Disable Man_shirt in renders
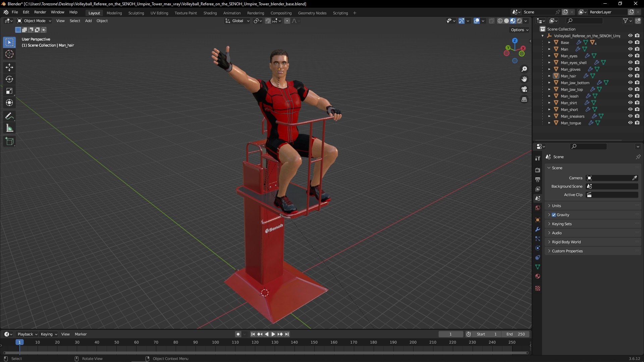Screen dimensions: 644x362 tap(637, 103)
